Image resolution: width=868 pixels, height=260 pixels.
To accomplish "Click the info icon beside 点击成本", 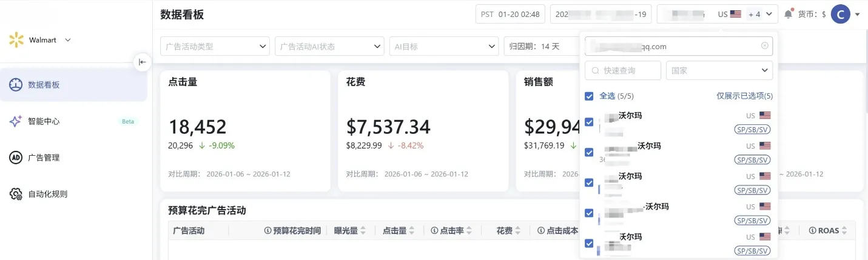I will [540, 231].
